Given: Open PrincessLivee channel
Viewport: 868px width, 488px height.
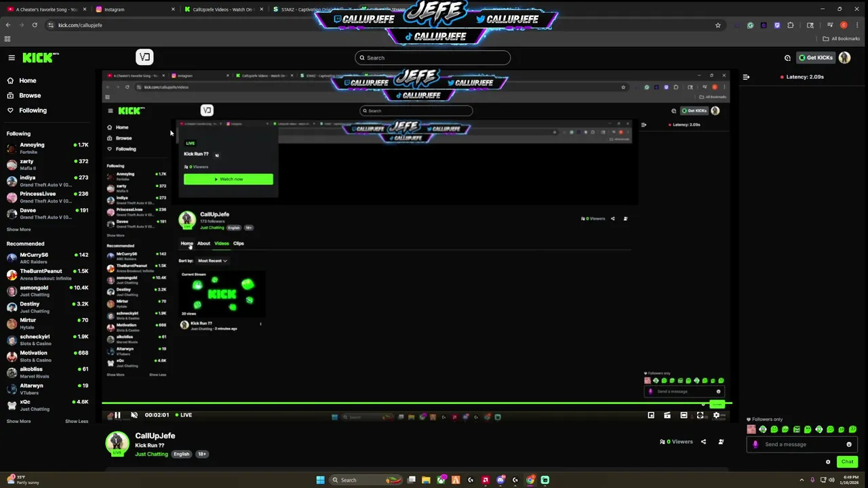Looking at the screenshot, I should point(47,197).
